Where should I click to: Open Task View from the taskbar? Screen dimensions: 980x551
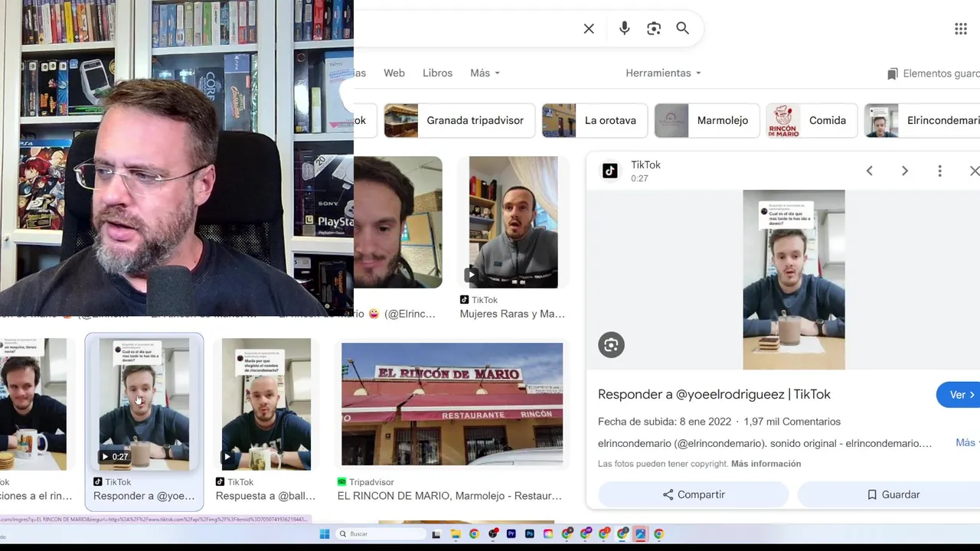click(x=436, y=534)
